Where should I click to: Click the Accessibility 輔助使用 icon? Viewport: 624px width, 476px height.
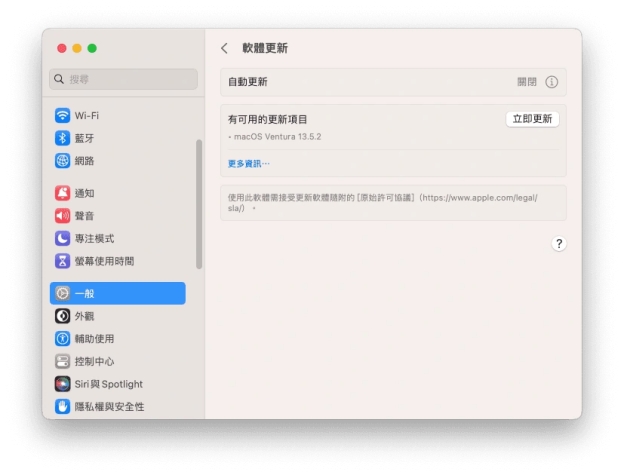(62, 339)
